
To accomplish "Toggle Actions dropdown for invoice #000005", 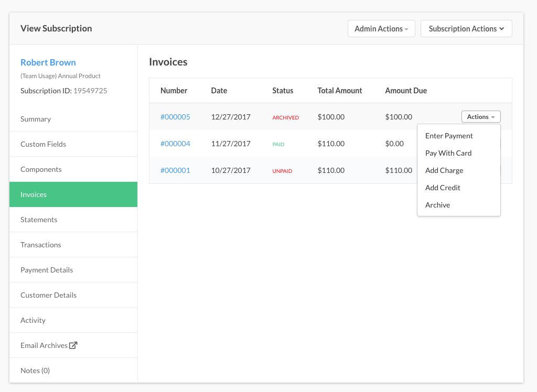I will [x=481, y=117].
